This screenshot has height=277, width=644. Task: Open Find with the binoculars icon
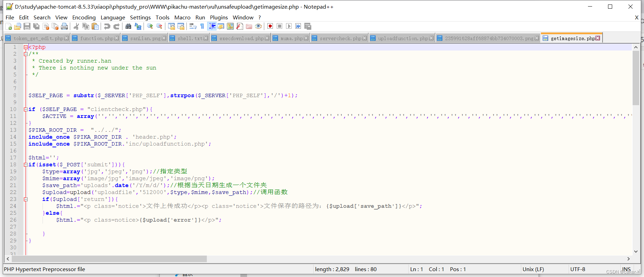tap(128, 26)
